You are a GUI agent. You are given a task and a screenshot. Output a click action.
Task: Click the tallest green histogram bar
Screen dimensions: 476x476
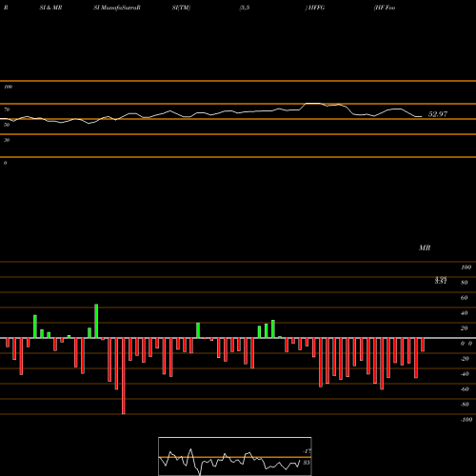pos(96,321)
